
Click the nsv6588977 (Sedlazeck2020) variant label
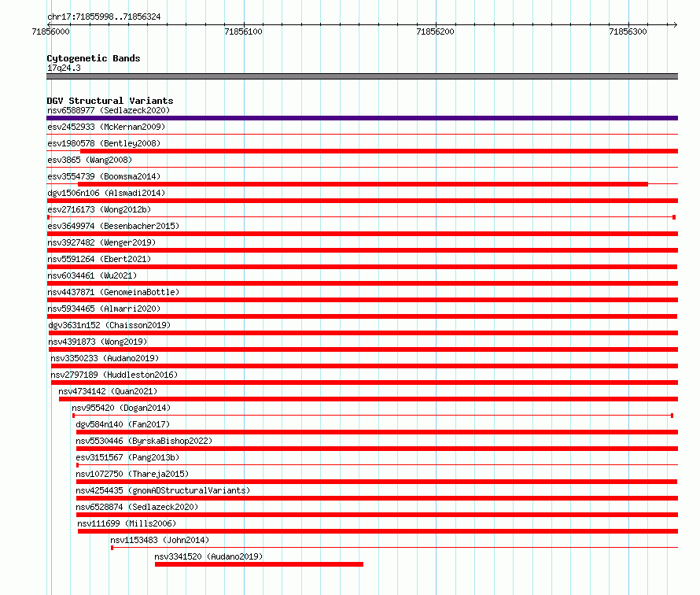coord(109,110)
